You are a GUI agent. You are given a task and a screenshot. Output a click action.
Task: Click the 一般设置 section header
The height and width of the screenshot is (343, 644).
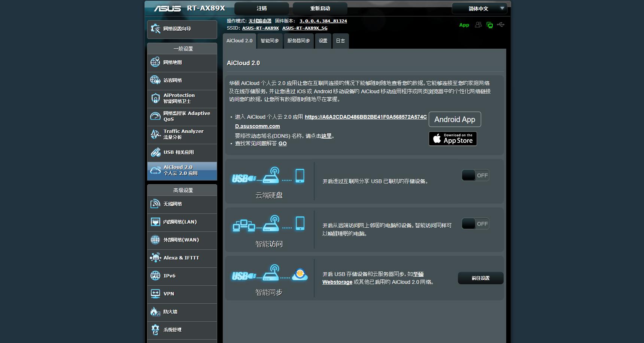click(x=182, y=49)
